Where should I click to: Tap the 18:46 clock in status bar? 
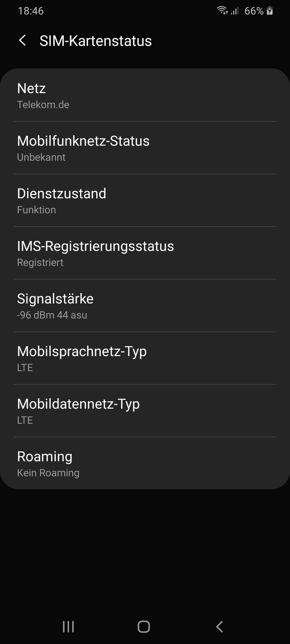(x=31, y=11)
